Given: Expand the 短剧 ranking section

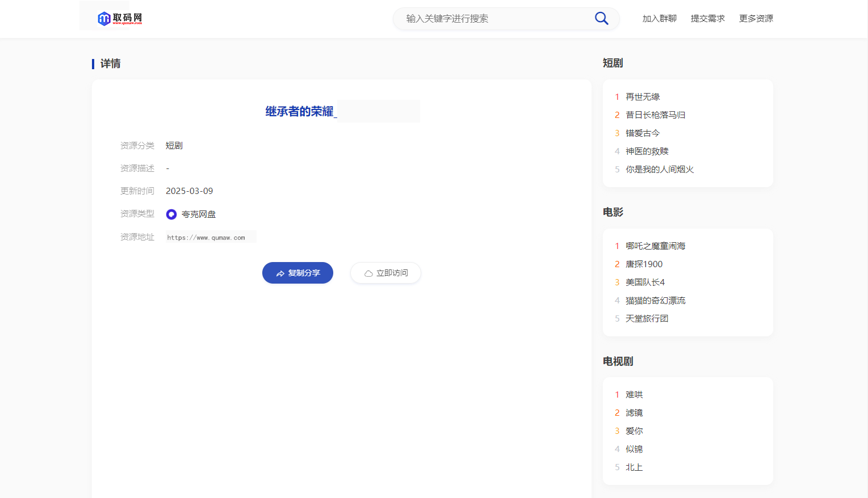Looking at the screenshot, I should [612, 62].
